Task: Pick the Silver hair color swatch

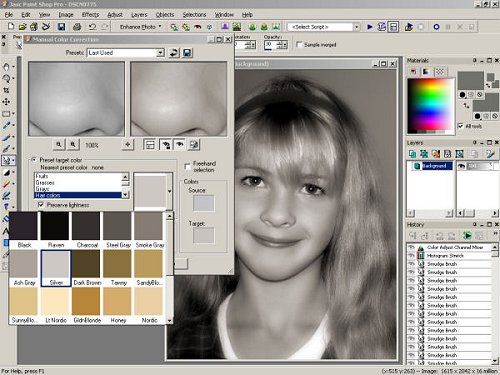Action: 56,268
